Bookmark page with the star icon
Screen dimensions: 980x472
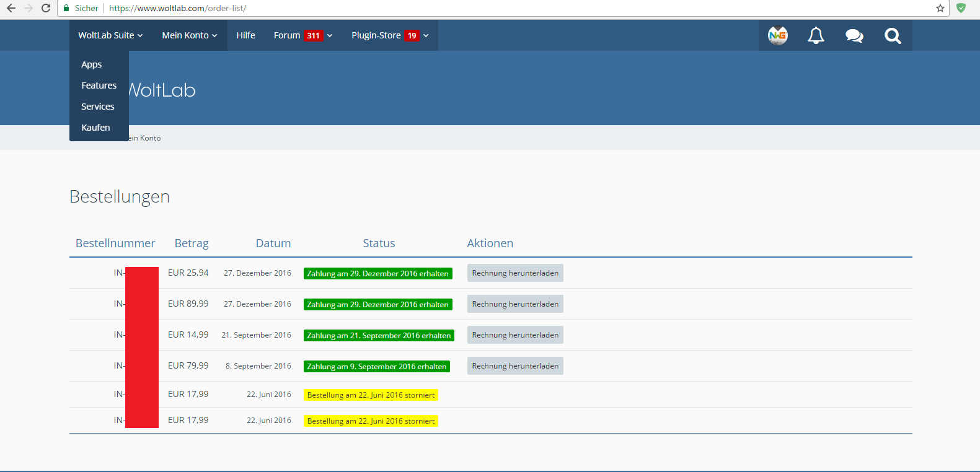(940, 8)
